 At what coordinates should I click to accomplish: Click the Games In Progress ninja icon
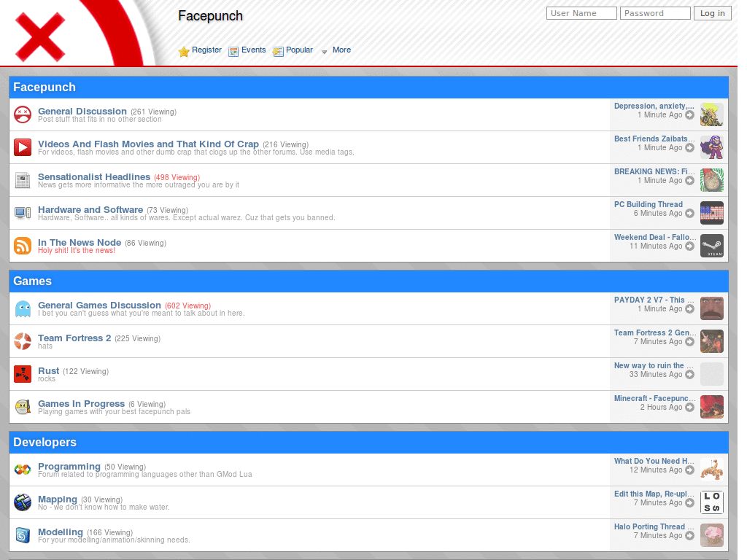(x=23, y=407)
